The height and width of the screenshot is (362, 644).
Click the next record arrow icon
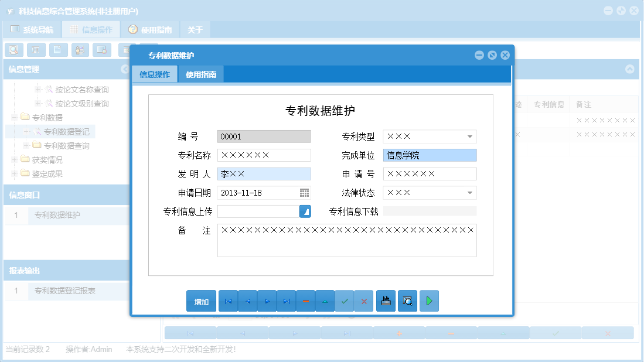point(267,300)
